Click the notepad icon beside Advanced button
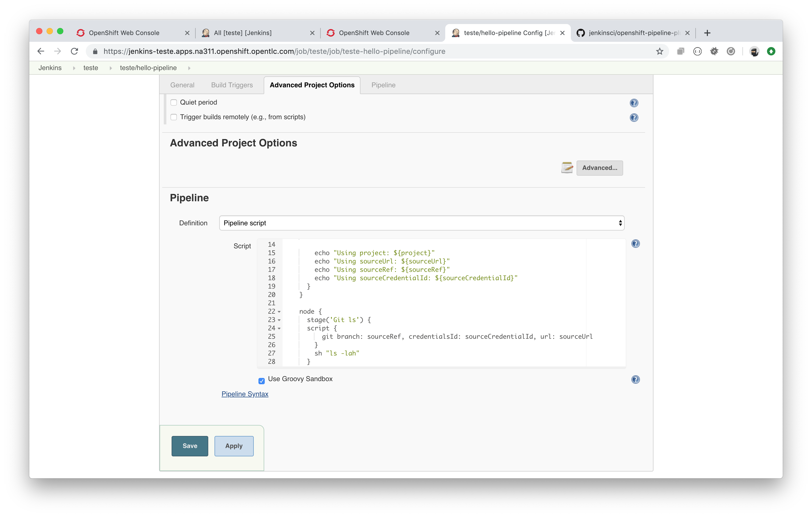The image size is (812, 517). [567, 168]
